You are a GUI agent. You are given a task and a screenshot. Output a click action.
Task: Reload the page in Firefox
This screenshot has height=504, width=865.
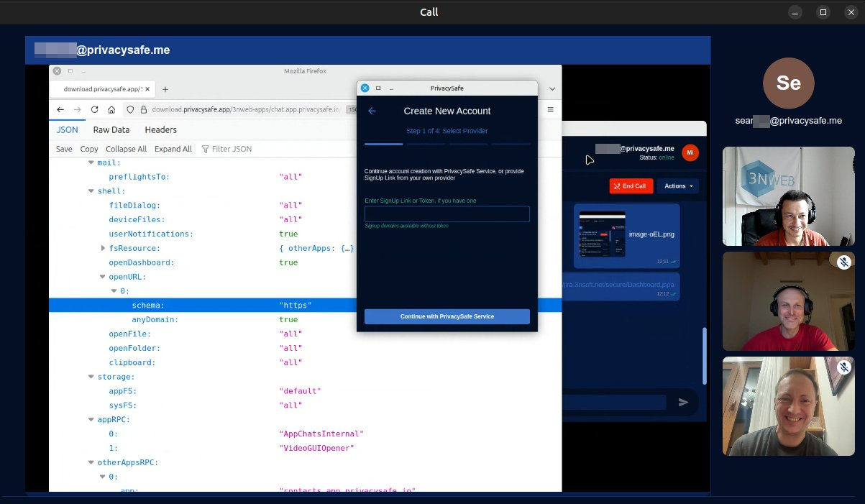tap(94, 110)
